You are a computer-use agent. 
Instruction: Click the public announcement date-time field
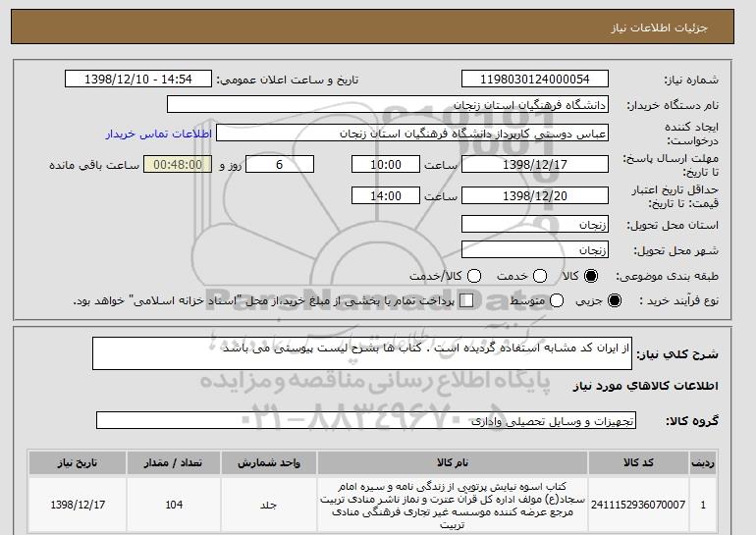click(x=138, y=80)
